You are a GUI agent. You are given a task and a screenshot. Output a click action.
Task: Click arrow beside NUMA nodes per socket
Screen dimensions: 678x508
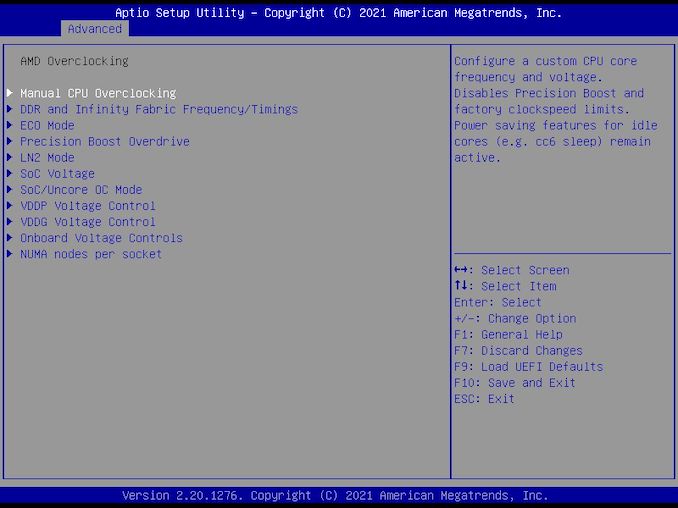tap(10, 254)
